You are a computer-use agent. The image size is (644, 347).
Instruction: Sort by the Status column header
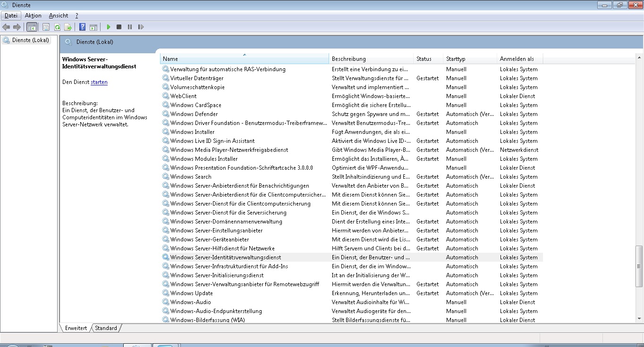(x=428, y=59)
